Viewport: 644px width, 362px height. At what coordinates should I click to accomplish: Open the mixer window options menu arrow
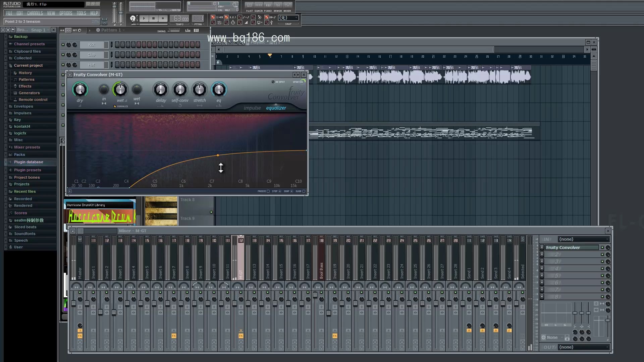pyautogui.click(x=73, y=231)
